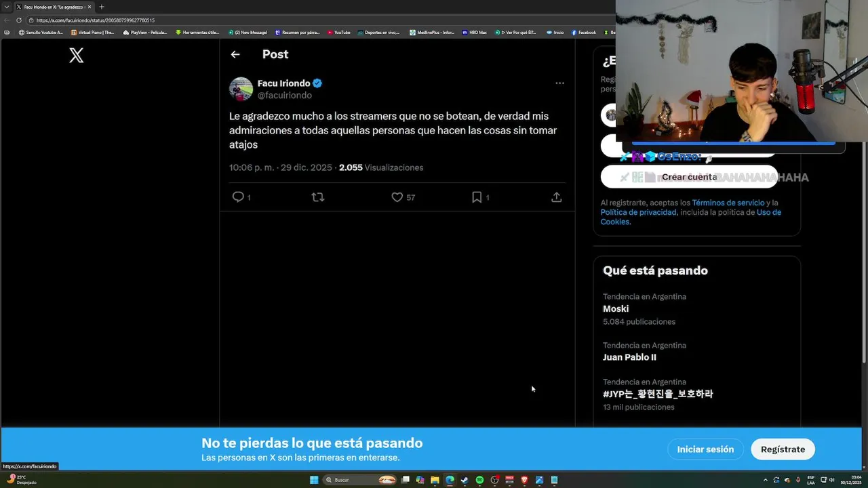868x488 pixels.
Task: Open the 10:06 p. m. post timestamp
Action: (x=281, y=167)
